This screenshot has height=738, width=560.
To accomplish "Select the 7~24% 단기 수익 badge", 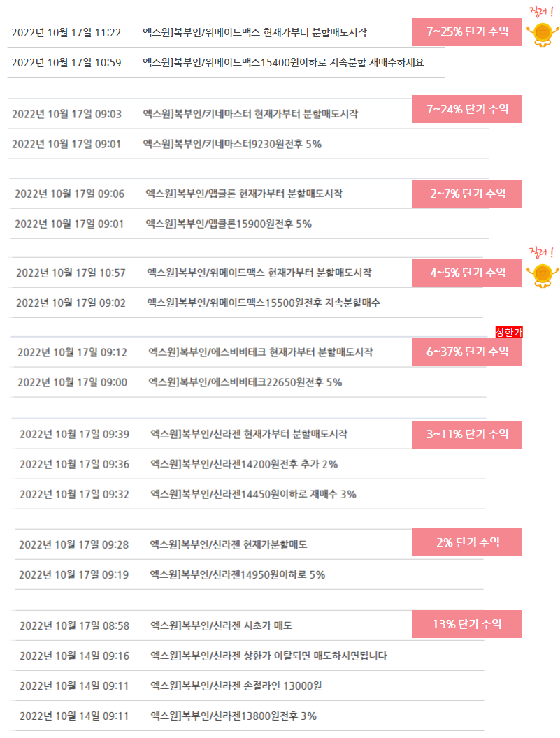I will tap(467, 109).
